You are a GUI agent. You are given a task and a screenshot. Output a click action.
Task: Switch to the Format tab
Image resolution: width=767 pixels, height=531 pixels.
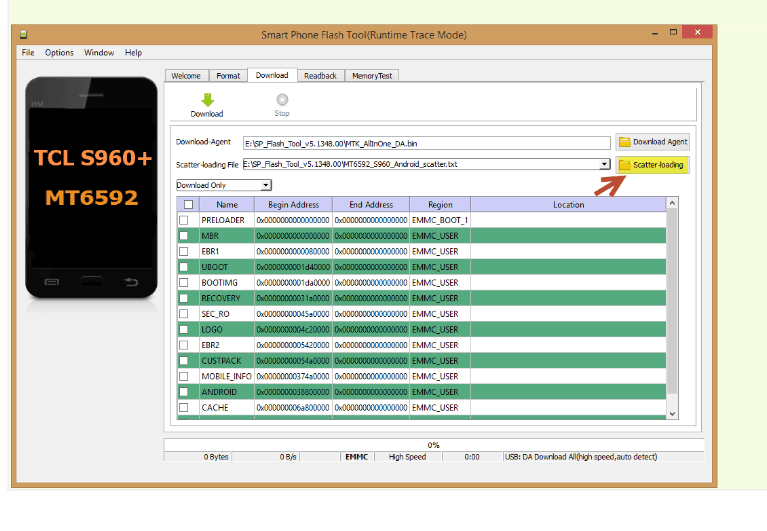point(228,76)
